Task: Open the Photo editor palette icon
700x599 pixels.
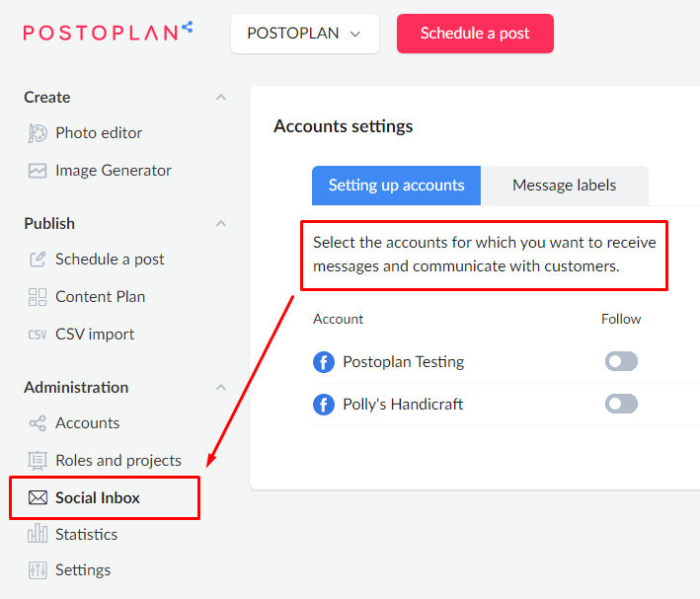Action: pyautogui.click(x=38, y=133)
